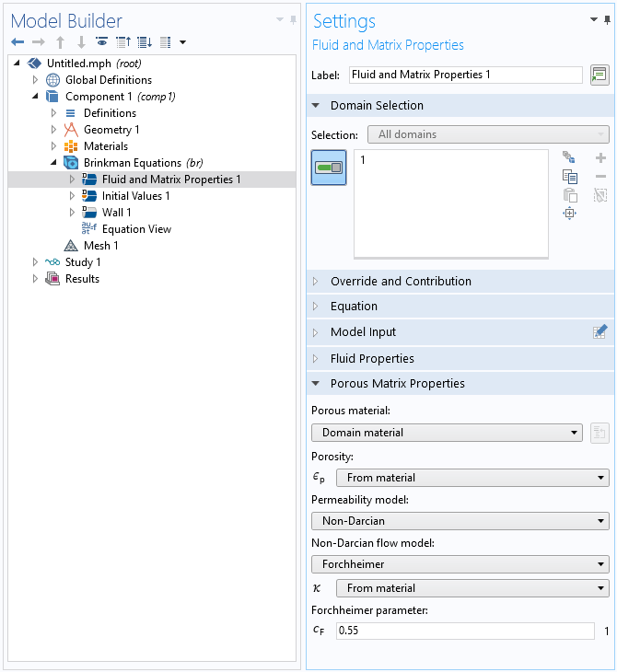Image resolution: width=617 pixels, height=672 pixels.
Task: Expand the Override and Contribution section
Action: (401, 282)
